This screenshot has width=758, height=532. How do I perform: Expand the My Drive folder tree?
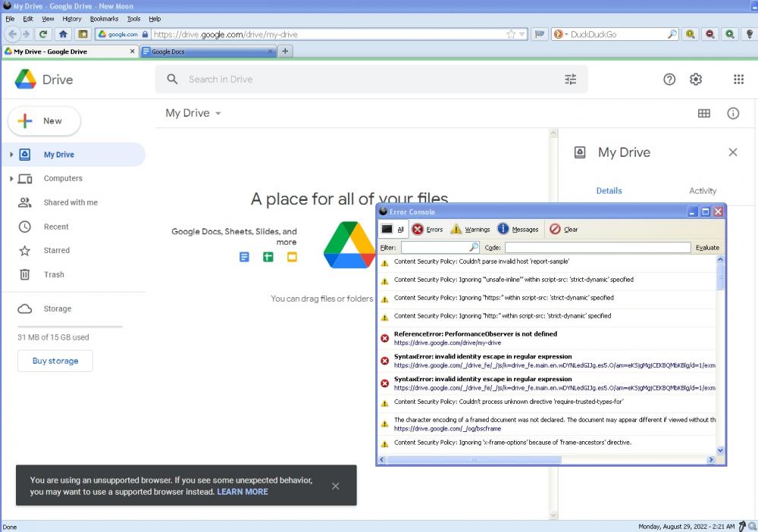(x=11, y=155)
